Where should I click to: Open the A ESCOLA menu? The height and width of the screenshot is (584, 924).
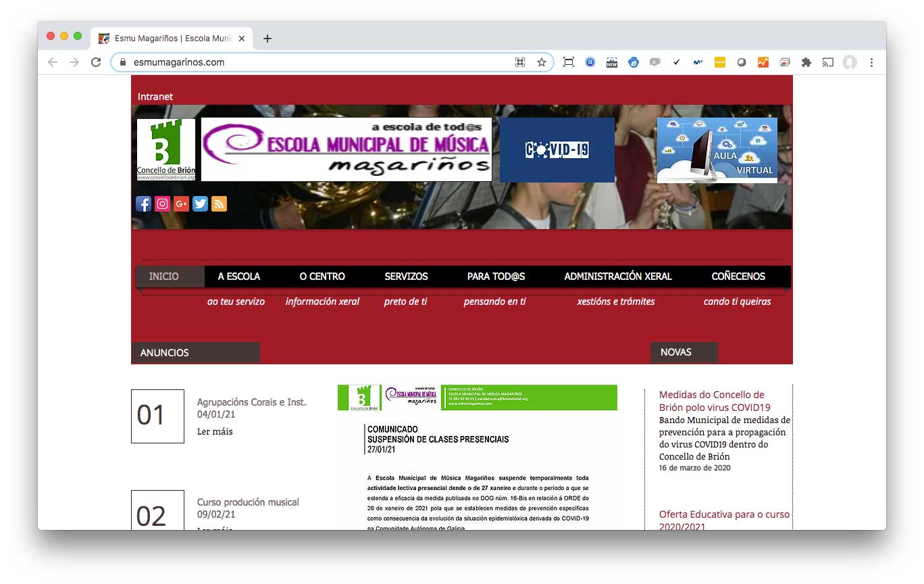tap(239, 276)
